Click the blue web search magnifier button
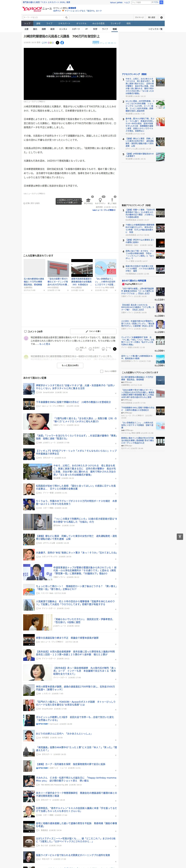The image size is (186, 868). (x=161, y=2)
